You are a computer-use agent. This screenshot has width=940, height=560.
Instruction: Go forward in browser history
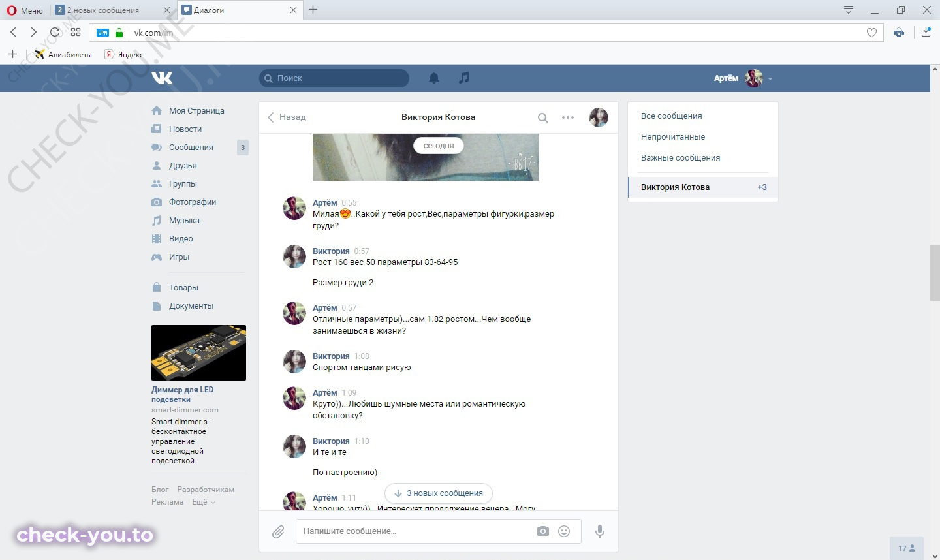(x=34, y=32)
